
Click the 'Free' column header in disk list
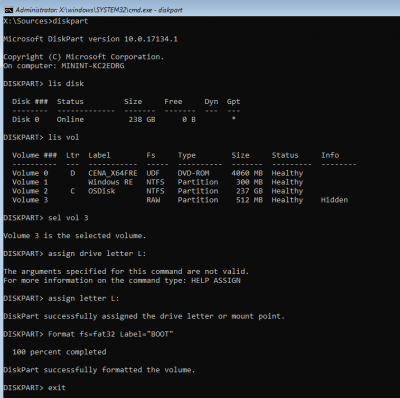(x=173, y=102)
